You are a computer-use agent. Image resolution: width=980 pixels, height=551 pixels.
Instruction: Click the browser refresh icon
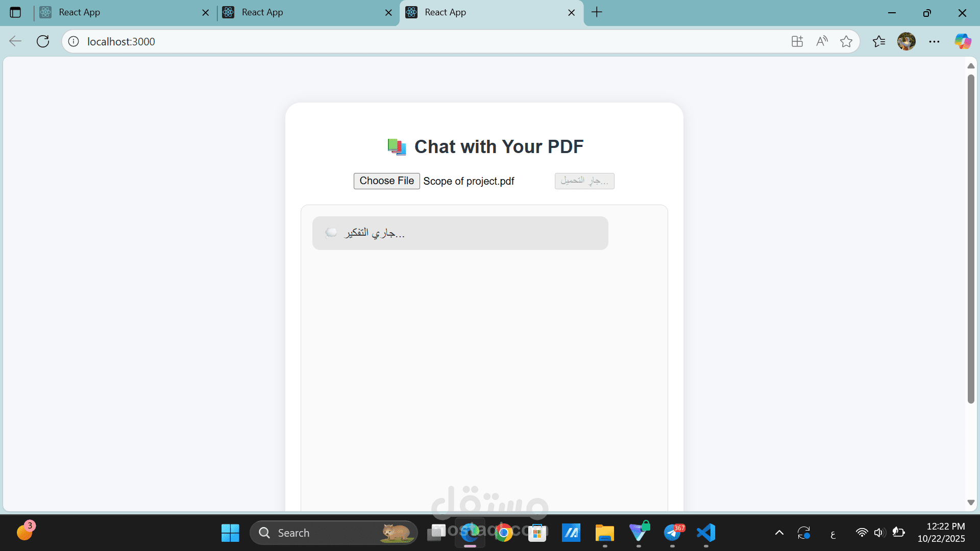[43, 41]
